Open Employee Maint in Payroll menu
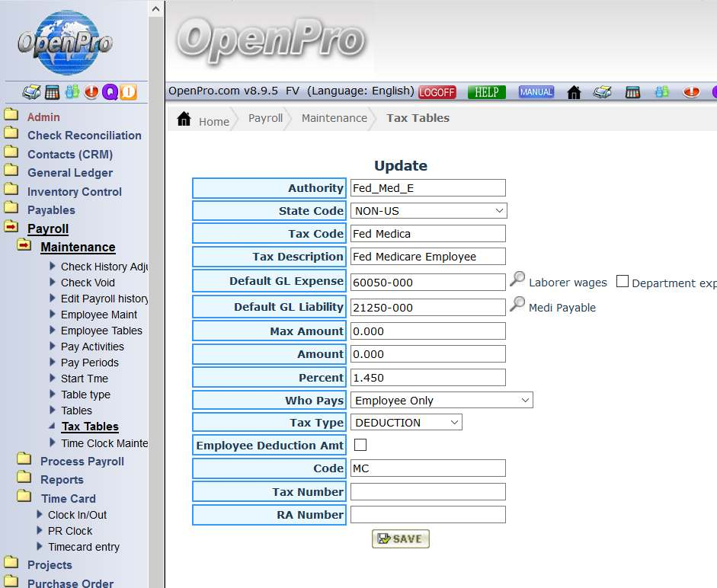 pyautogui.click(x=99, y=315)
